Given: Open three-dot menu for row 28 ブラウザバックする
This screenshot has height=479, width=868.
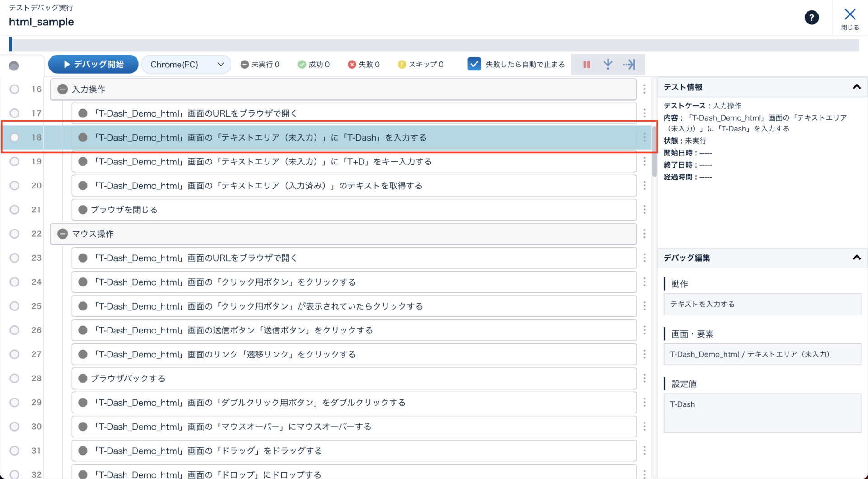Looking at the screenshot, I should coord(644,378).
